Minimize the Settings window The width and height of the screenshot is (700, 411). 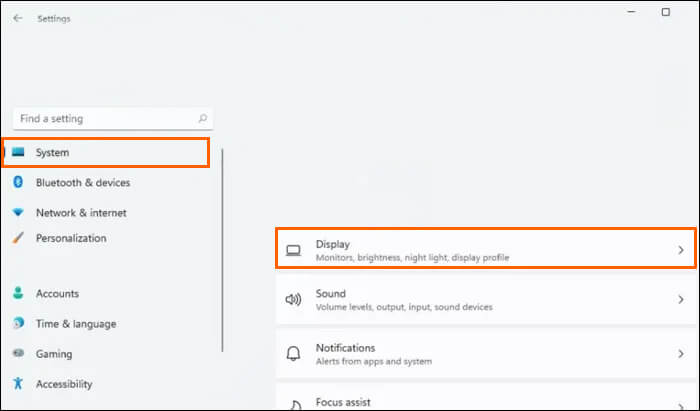(x=631, y=12)
